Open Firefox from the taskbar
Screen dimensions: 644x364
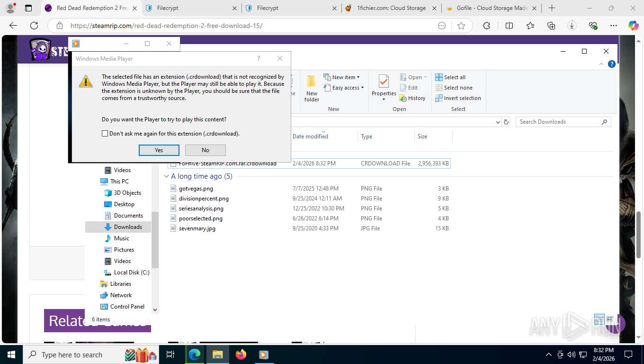pos(241,355)
